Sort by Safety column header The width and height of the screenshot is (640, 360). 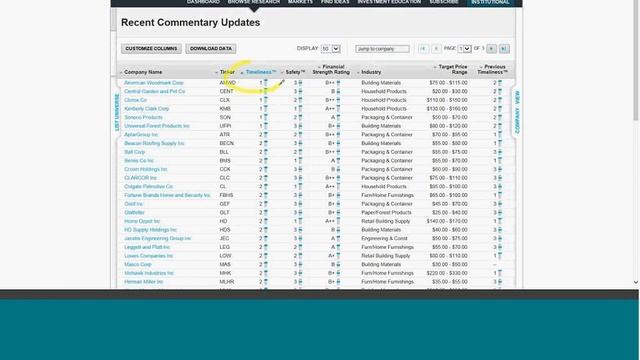click(295, 72)
